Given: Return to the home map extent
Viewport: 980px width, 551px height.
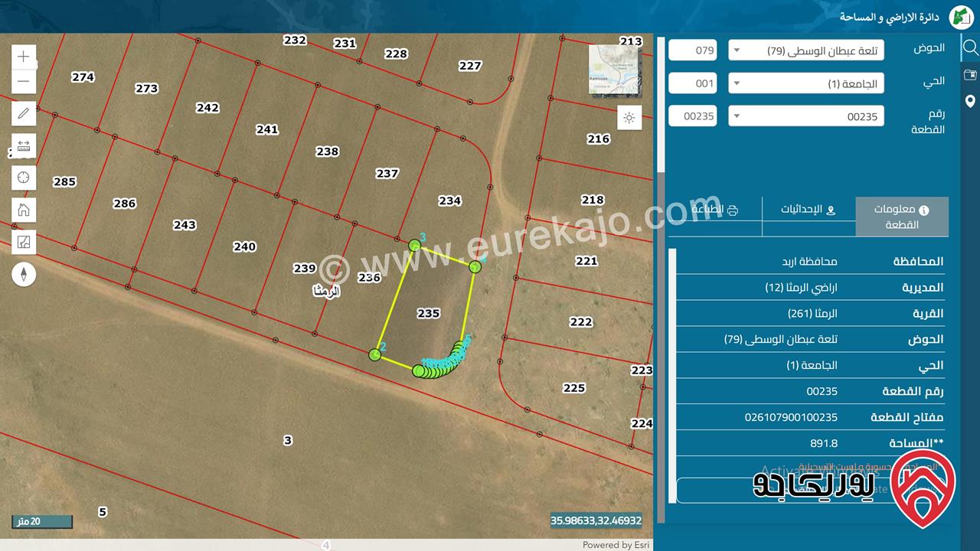Looking at the screenshot, I should (x=24, y=210).
